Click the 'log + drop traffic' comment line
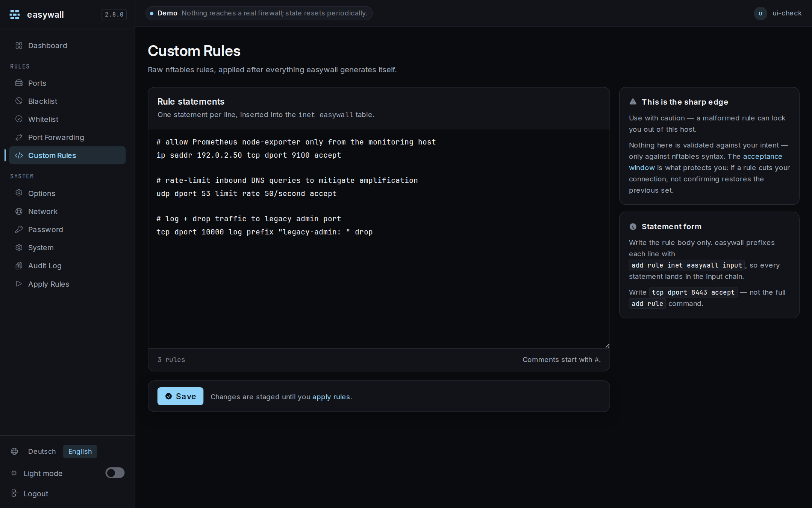Screen dimensions: 812x508 (248, 219)
